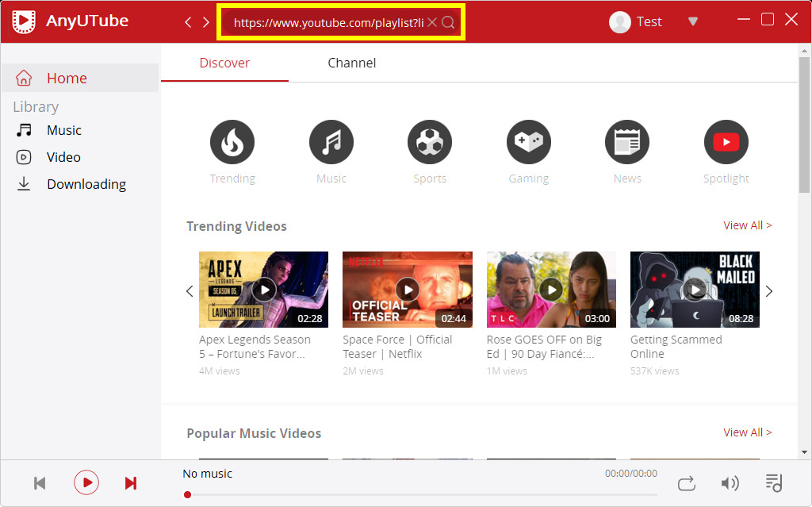Open the title 'Getting Scammed Online'
Screen dimensions: 812x507
pyautogui.click(x=676, y=347)
